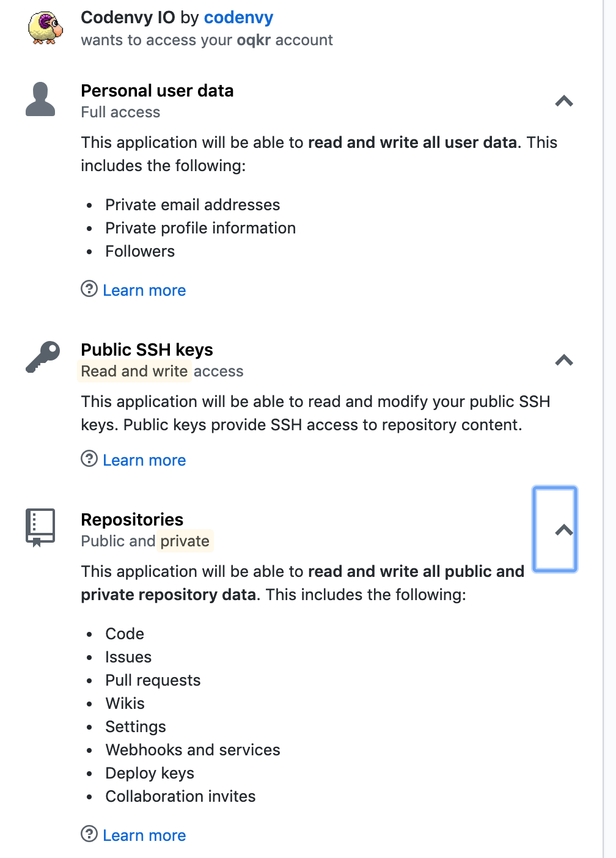The height and width of the screenshot is (858, 616).
Task: Click the Repositories book icon
Action: 40,527
